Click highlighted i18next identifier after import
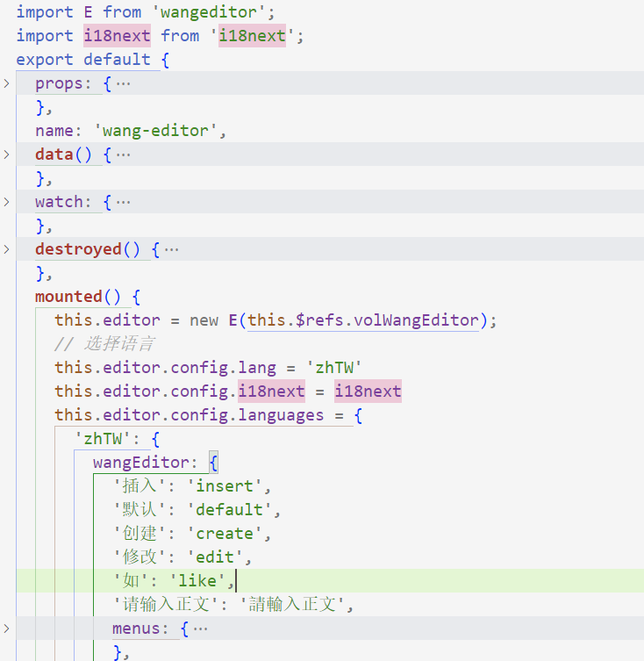 click(x=117, y=36)
